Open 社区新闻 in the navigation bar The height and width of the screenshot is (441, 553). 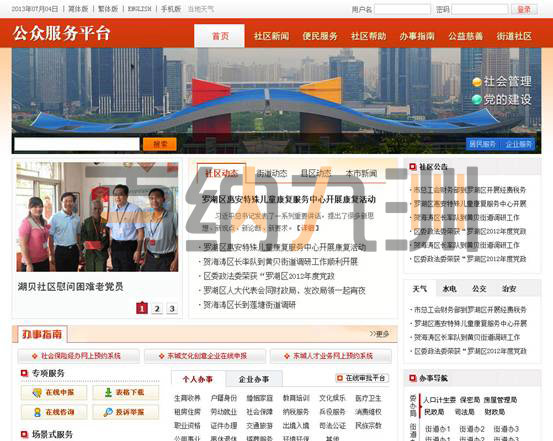[x=271, y=36]
